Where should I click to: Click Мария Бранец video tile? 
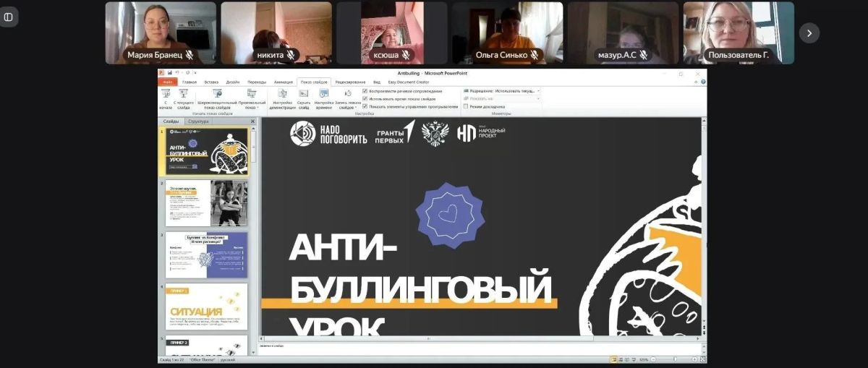(x=161, y=33)
